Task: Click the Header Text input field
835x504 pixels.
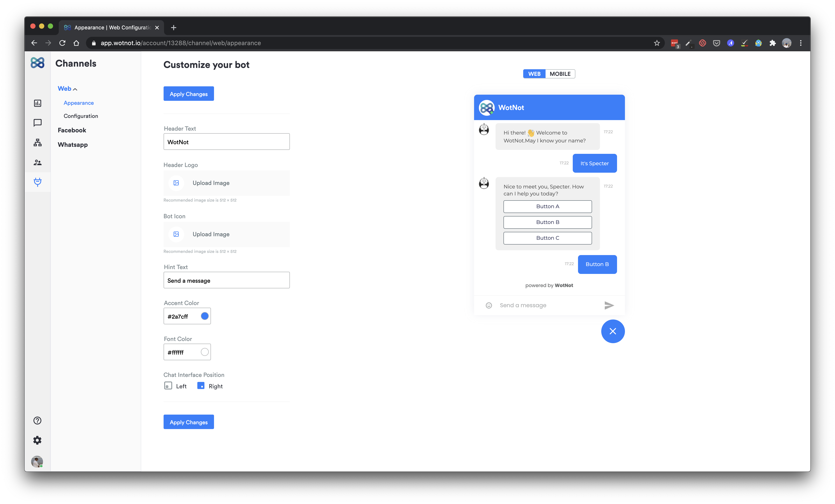Action: point(226,142)
